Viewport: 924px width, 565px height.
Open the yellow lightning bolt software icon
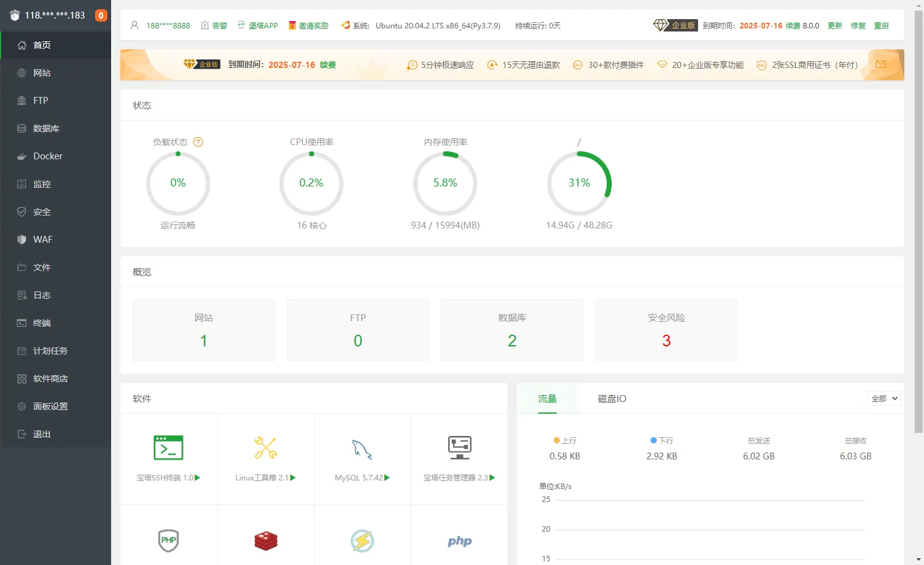(x=362, y=541)
